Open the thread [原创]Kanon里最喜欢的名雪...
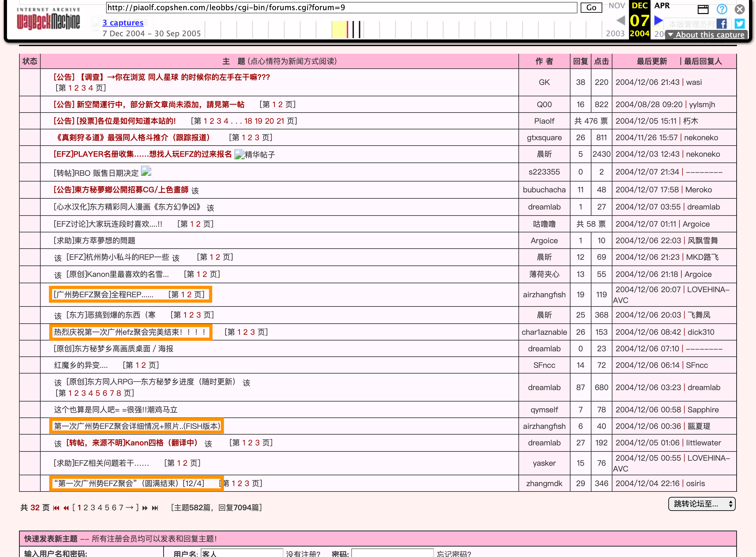The image size is (756, 557). point(118,274)
